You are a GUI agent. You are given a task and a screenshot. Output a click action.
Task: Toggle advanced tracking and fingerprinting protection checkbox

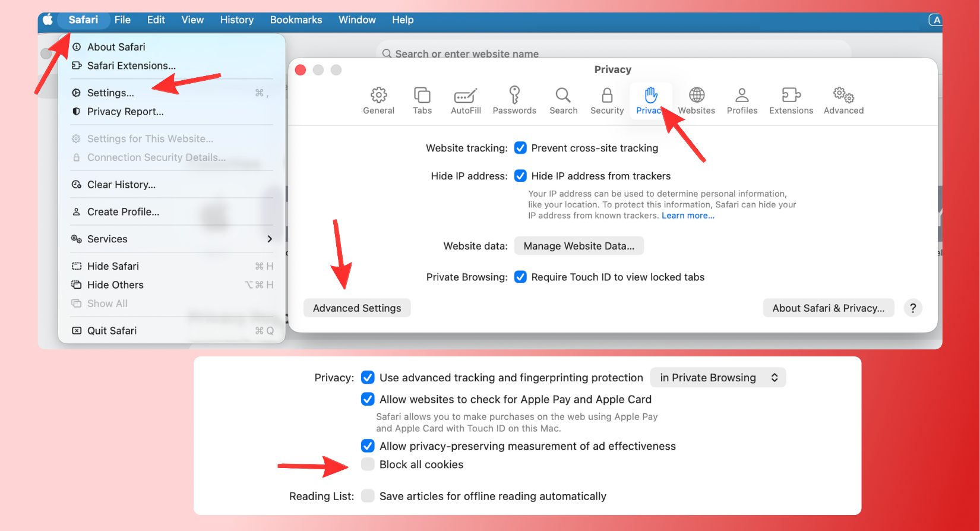click(368, 377)
